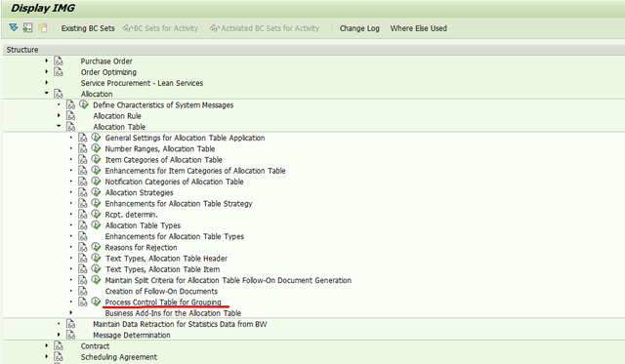Expand Business Add-Ins for the Allocation Table

click(71, 312)
